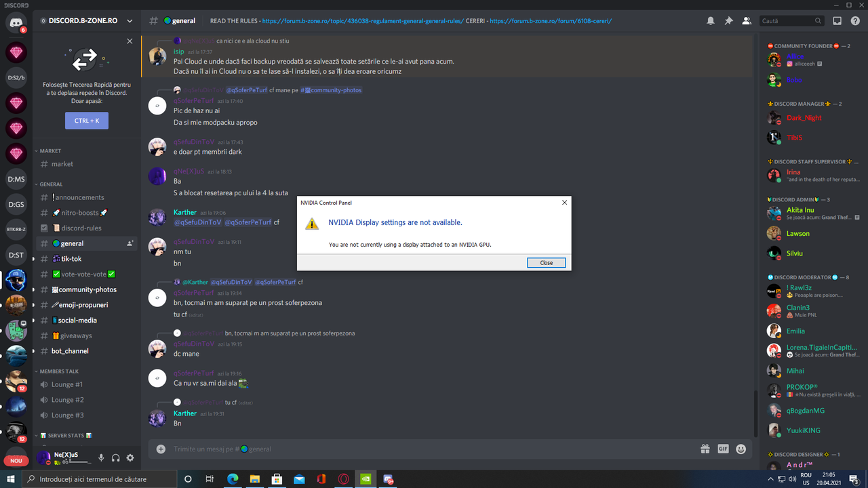868x488 pixels.
Task: Collapse the GENERAL category
Action: pos(52,184)
